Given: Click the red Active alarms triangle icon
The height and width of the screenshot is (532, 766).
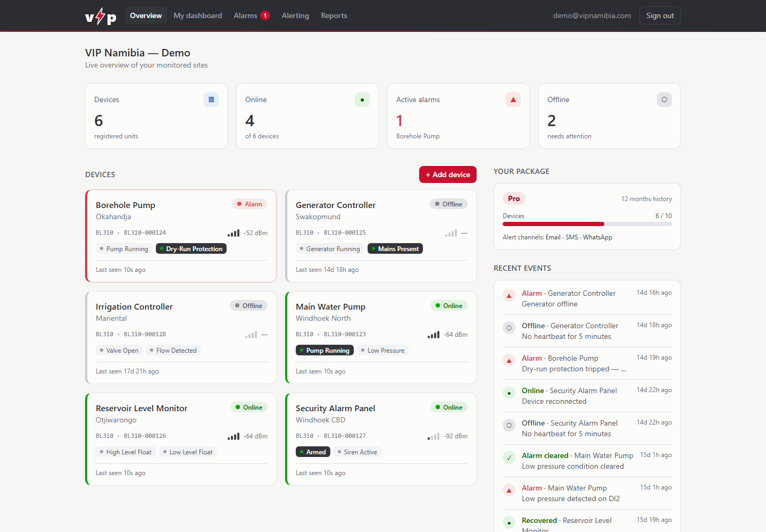Looking at the screenshot, I should tap(513, 99).
